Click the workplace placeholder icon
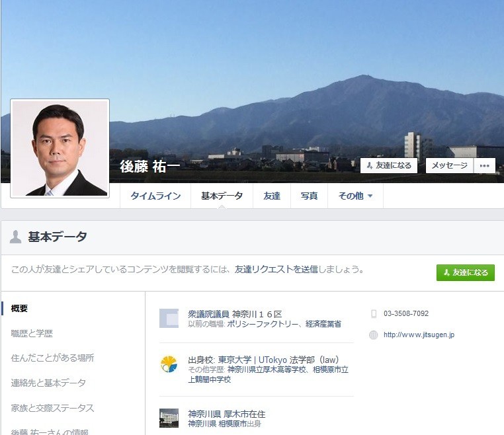The height and width of the screenshot is (435, 504). click(x=169, y=318)
